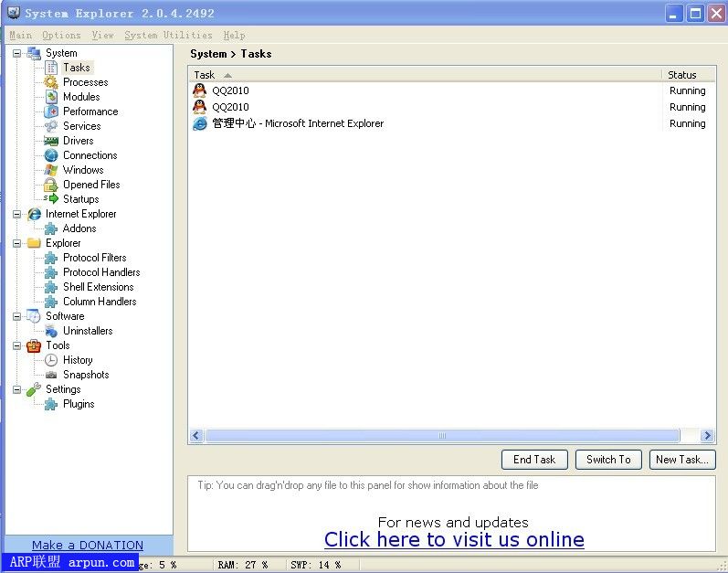Sort by the Status column header
728x573 pixels.
pyautogui.click(x=689, y=75)
